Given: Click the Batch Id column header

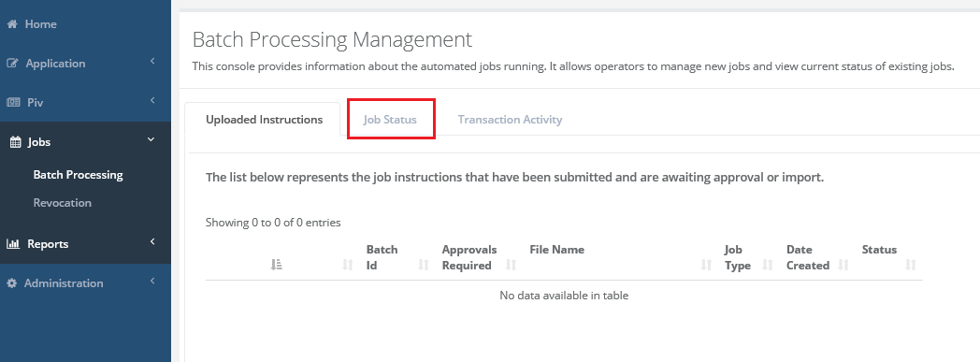Looking at the screenshot, I should tap(382, 257).
